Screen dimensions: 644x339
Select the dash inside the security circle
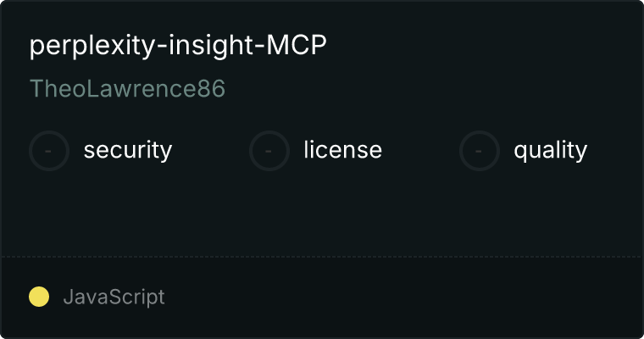click(x=48, y=151)
